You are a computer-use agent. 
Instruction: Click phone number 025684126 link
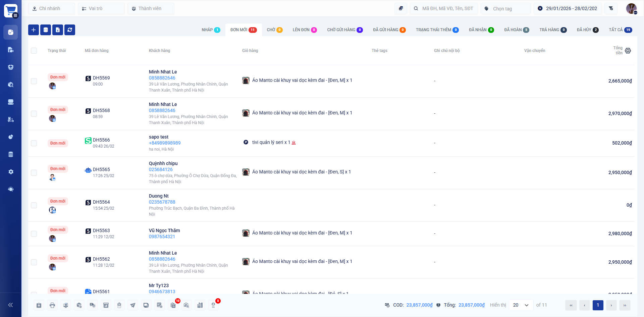pos(161,169)
